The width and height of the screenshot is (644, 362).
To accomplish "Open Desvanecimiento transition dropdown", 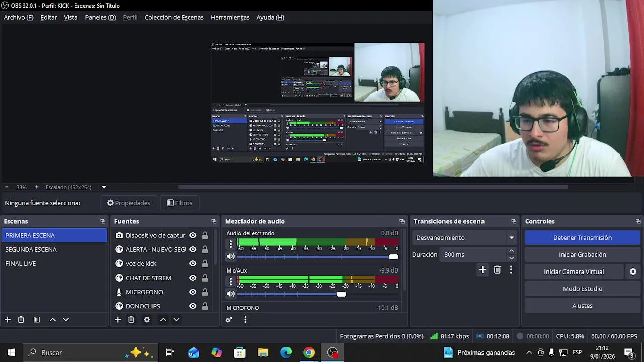I will (x=465, y=238).
